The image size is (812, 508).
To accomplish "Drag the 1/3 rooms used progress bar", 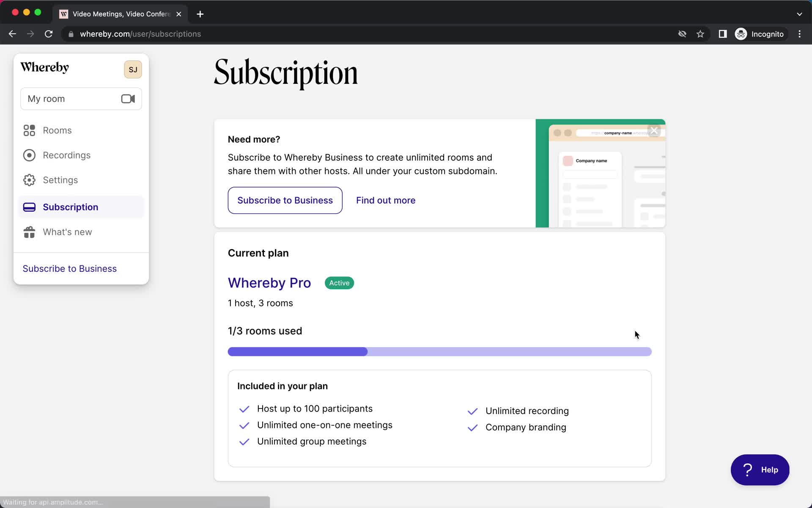I will tap(439, 351).
